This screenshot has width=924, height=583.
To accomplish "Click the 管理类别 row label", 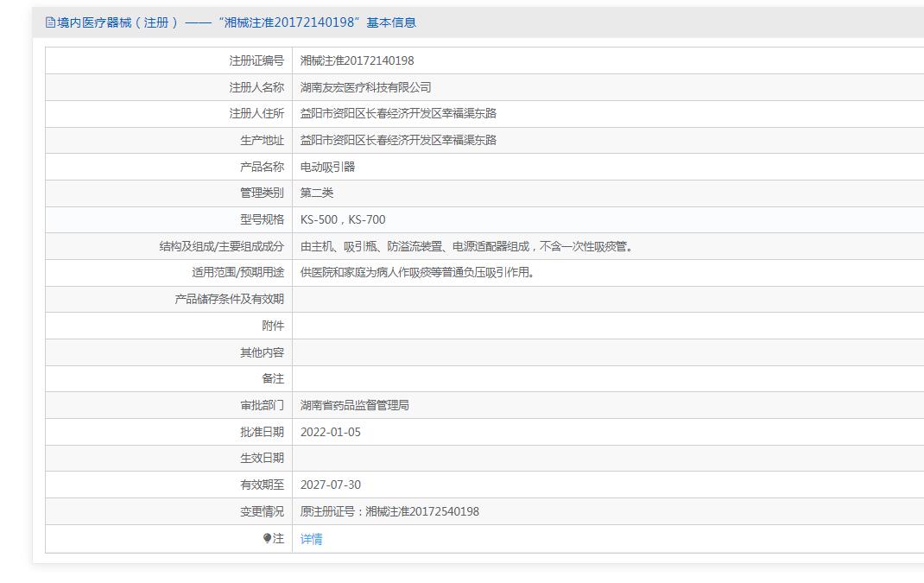I will pos(262,193).
